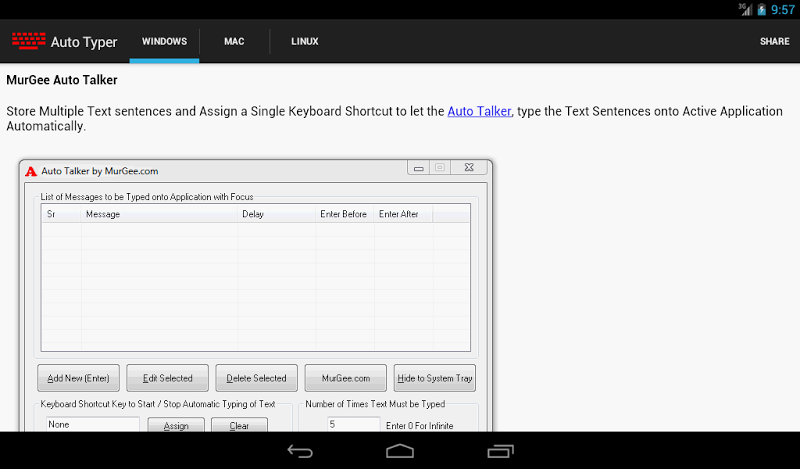Open the recent apps navigation icon
Viewport: 800px width, 469px height.
(500, 451)
